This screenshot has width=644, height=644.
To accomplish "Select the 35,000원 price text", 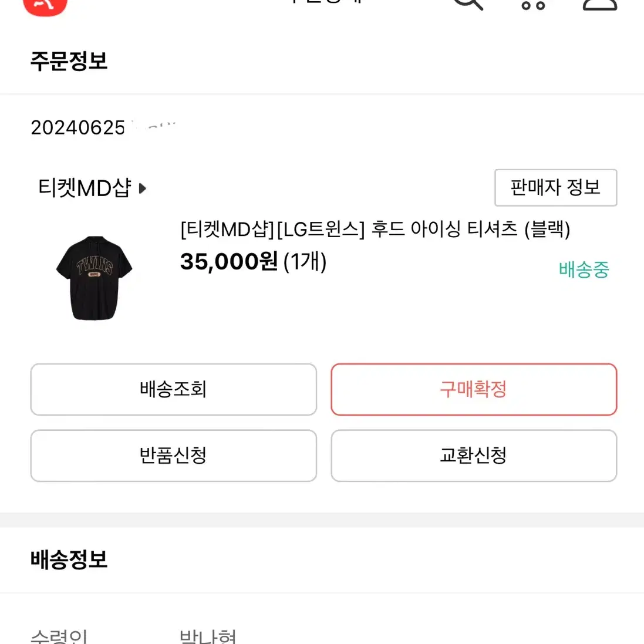I will 229,261.
